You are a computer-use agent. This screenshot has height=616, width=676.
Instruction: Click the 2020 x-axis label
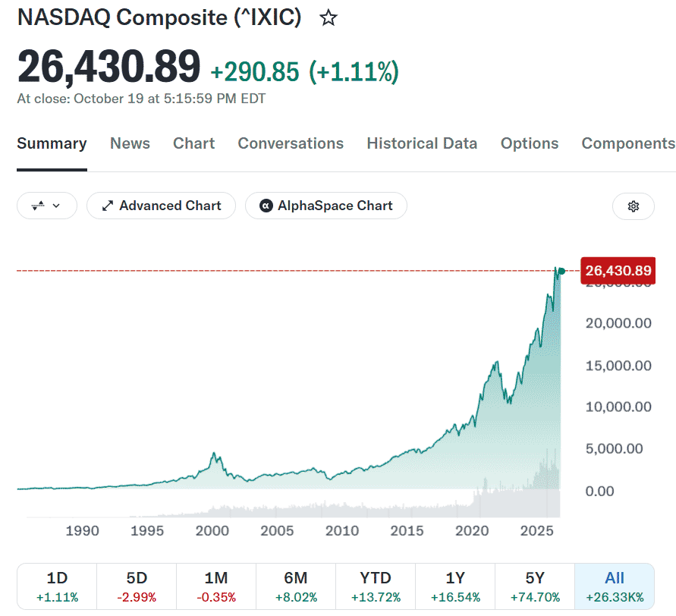472,530
